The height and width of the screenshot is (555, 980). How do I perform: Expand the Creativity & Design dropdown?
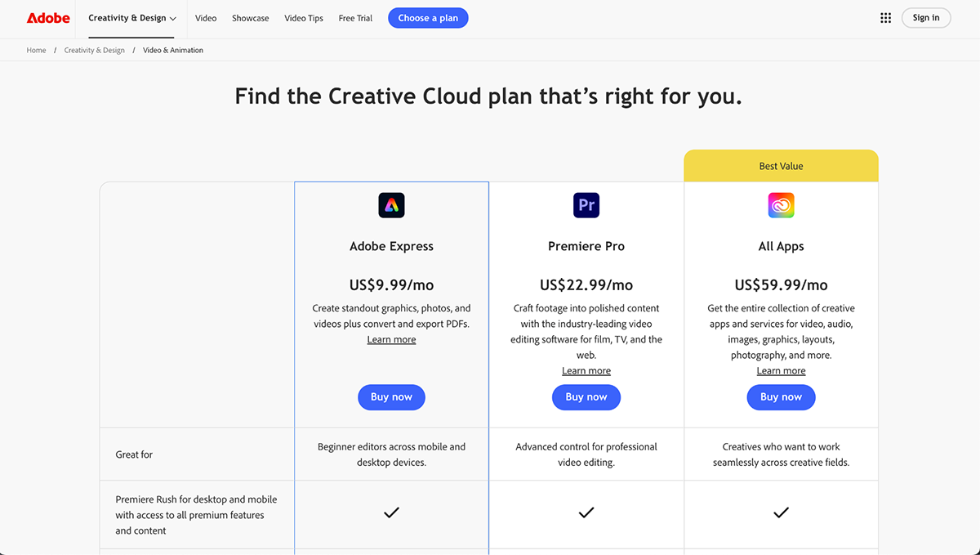131,18
